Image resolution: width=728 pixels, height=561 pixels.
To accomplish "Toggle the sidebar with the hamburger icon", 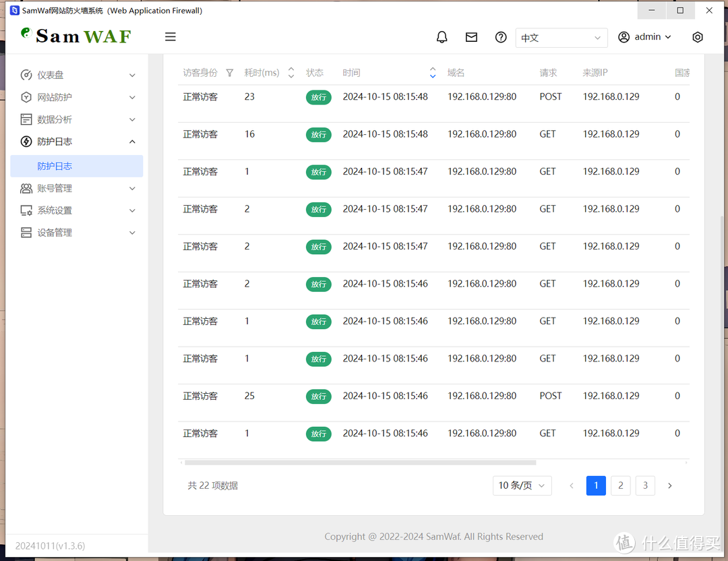I will pyautogui.click(x=170, y=36).
